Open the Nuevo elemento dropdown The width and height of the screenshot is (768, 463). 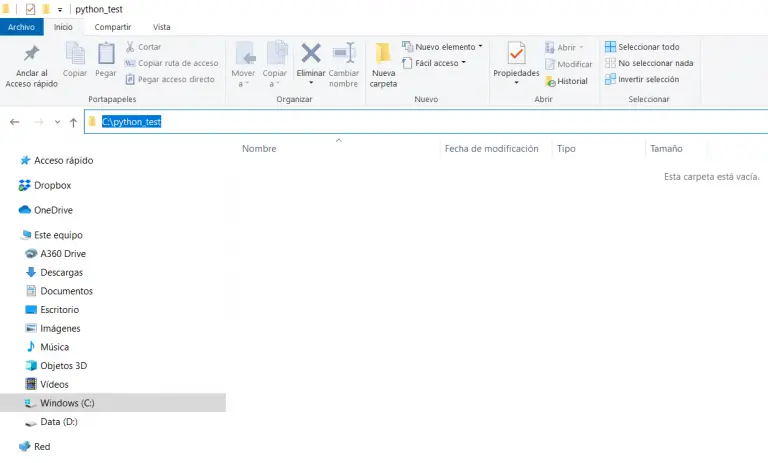[x=442, y=46]
